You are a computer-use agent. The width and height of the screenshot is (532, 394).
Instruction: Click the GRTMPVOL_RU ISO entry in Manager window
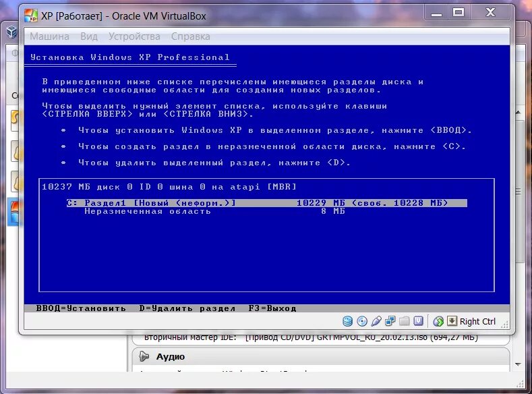click(x=361, y=337)
